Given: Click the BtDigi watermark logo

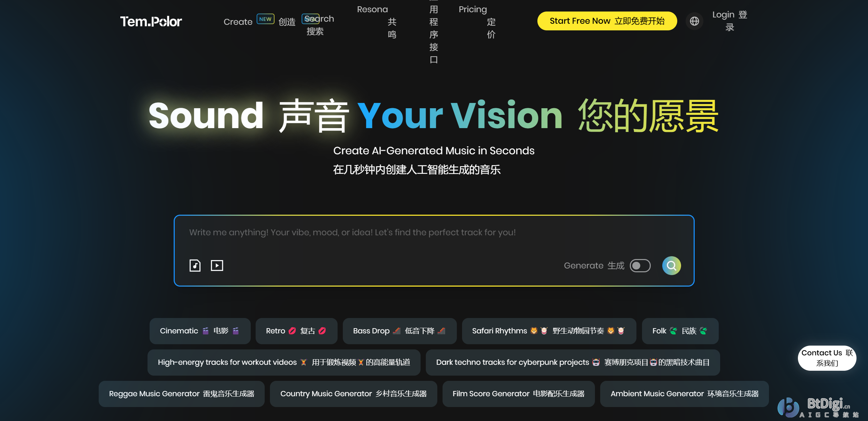Looking at the screenshot, I should click(818, 407).
